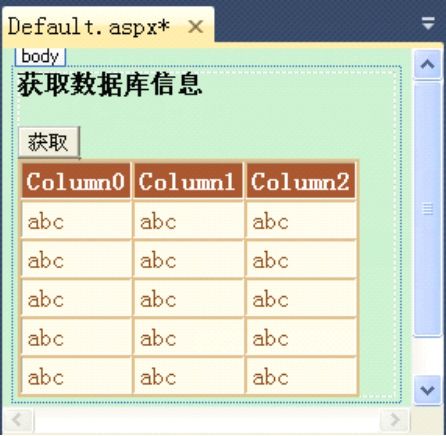Click the 获取 button
Image resolution: width=446 pixels, height=436 pixels.
(49, 142)
